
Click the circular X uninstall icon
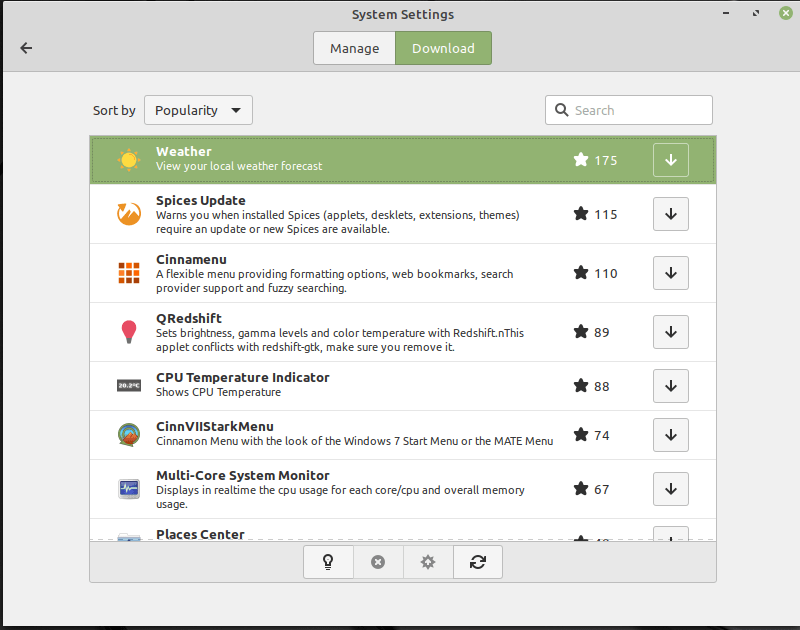pos(378,562)
